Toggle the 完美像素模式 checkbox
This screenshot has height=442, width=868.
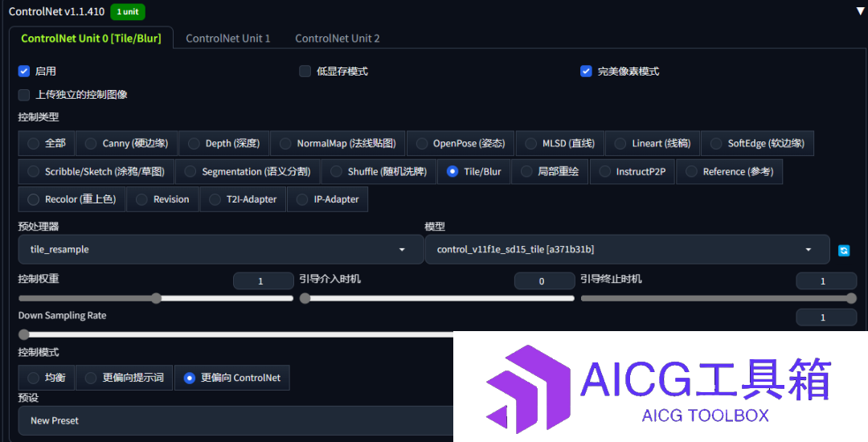[x=586, y=71]
